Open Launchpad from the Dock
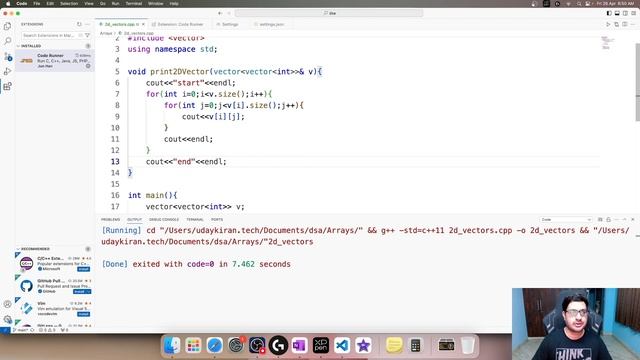This screenshot has height=360, width=640. click(193, 345)
